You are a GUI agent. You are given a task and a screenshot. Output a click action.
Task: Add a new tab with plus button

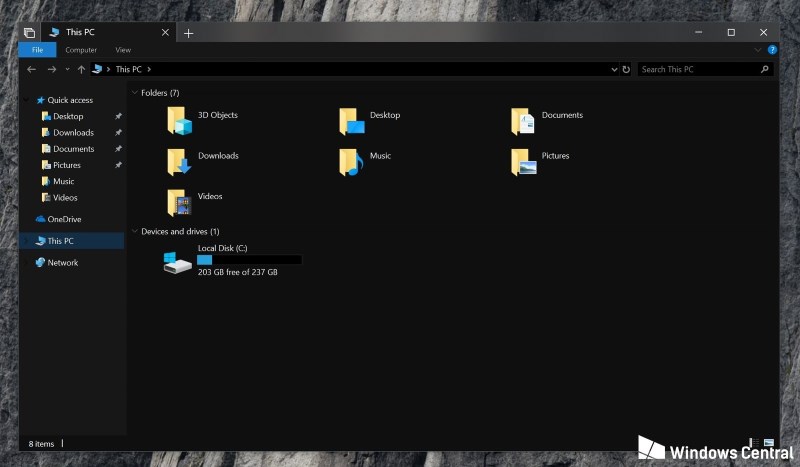tap(188, 33)
